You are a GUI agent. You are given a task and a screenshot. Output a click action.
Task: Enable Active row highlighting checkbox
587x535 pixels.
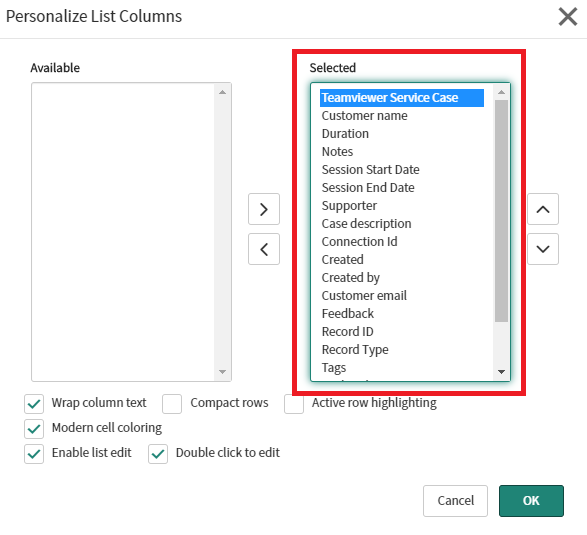pos(294,404)
